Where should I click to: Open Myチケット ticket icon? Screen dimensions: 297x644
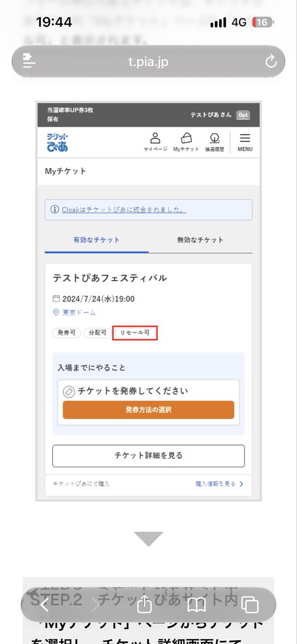click(x=186, y=142)
